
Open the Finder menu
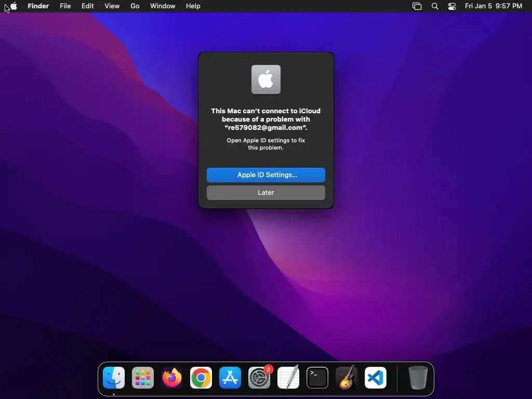pyautogui.click(x=38, y=6)
